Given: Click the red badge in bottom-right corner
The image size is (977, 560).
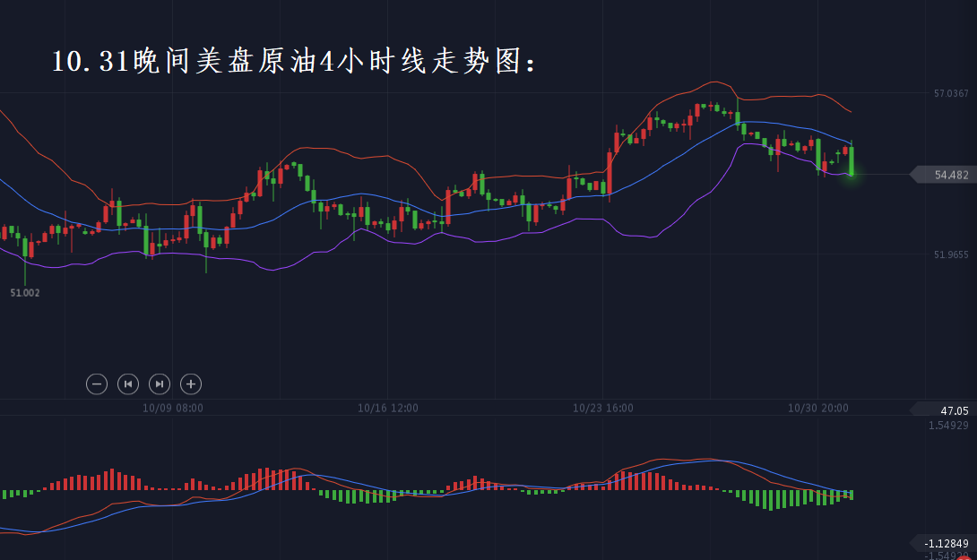Looking at the screenshot, I should 964,557.
